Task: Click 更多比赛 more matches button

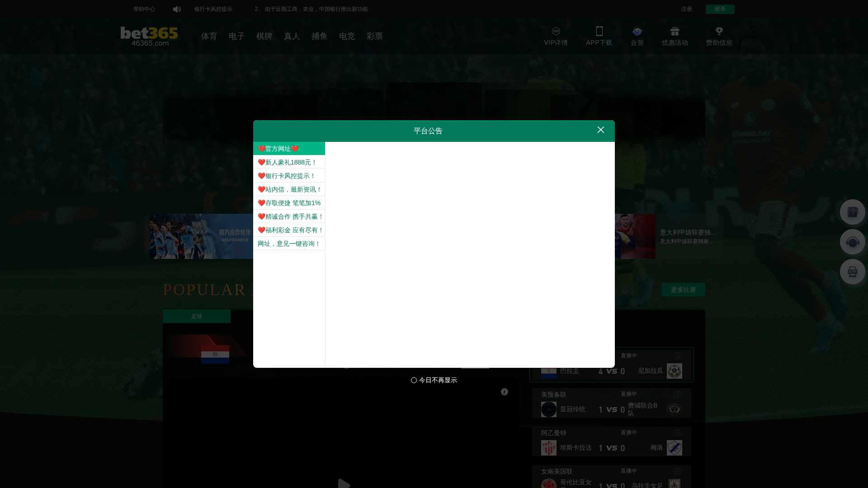Action: 683,290
